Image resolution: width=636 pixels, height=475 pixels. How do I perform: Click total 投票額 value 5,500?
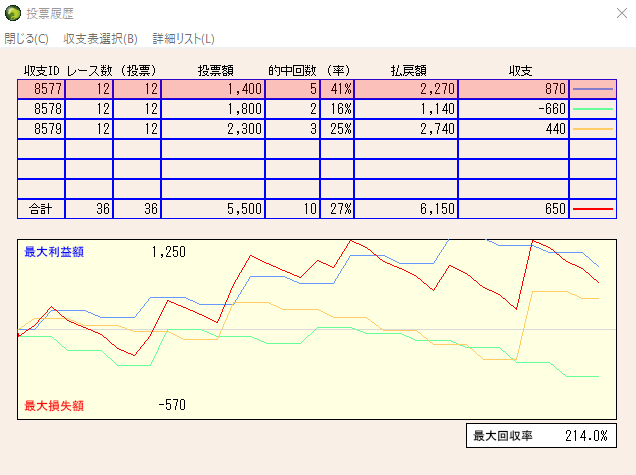245,209
